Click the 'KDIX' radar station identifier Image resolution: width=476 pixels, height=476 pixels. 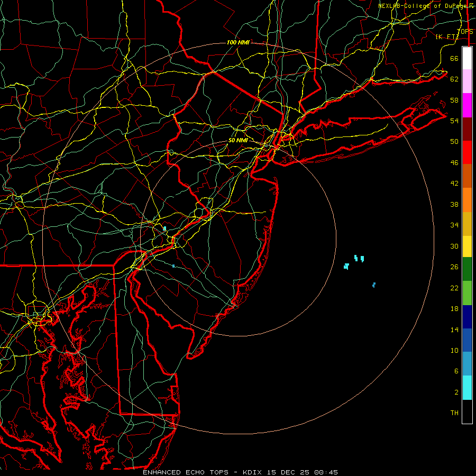pyautogui.click(x=253, y=472)
